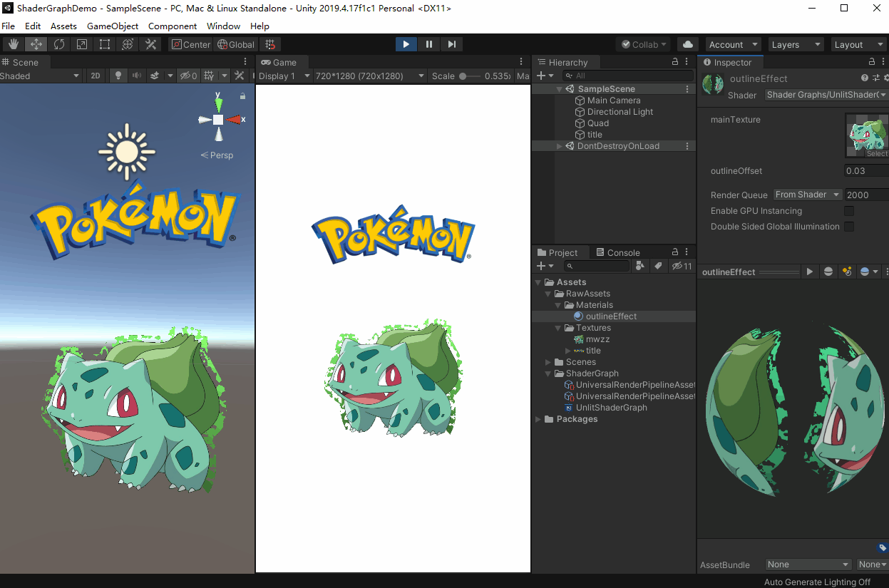Click the Step frame button
This screenshot has width=889, height=588.
[452, 44]
